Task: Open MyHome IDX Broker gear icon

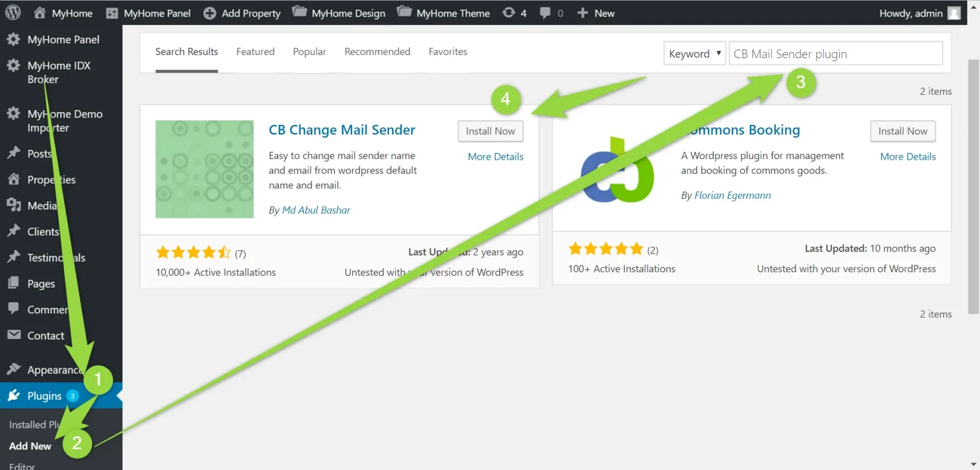Action: (13, 65)
